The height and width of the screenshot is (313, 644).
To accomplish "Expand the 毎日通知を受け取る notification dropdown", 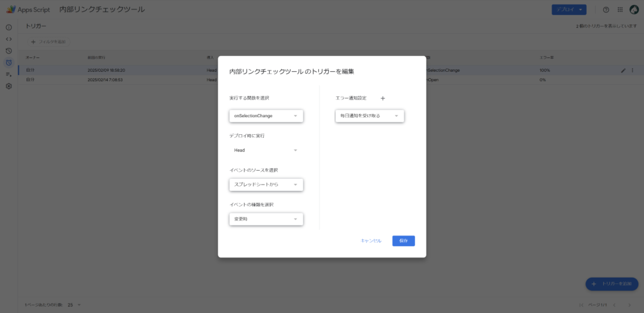I will click(x=370, y=116).
